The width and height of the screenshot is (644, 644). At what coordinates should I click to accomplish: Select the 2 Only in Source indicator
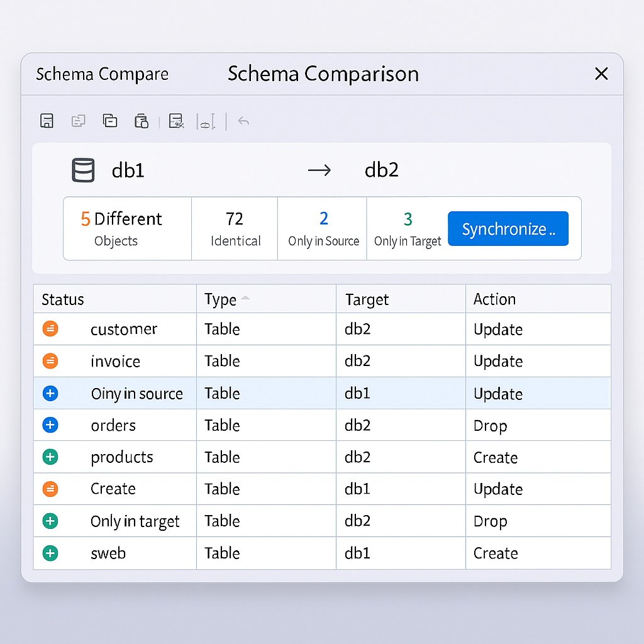pos(322,228)
